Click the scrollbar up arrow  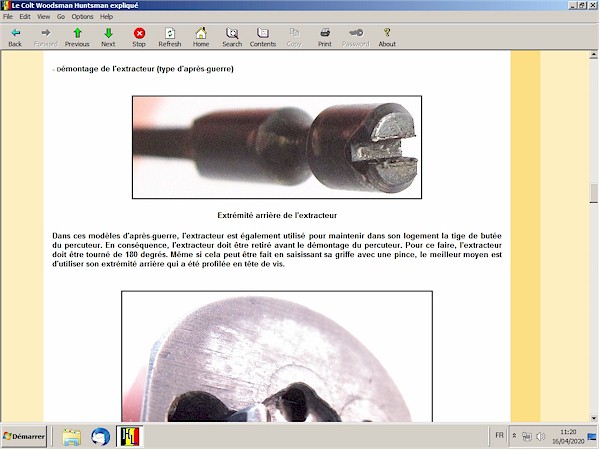[593, 55]
